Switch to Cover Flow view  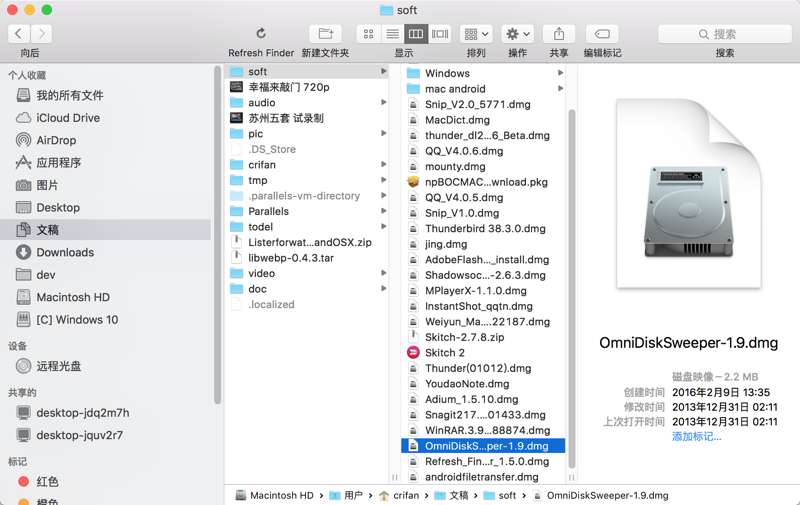point(440,34)
